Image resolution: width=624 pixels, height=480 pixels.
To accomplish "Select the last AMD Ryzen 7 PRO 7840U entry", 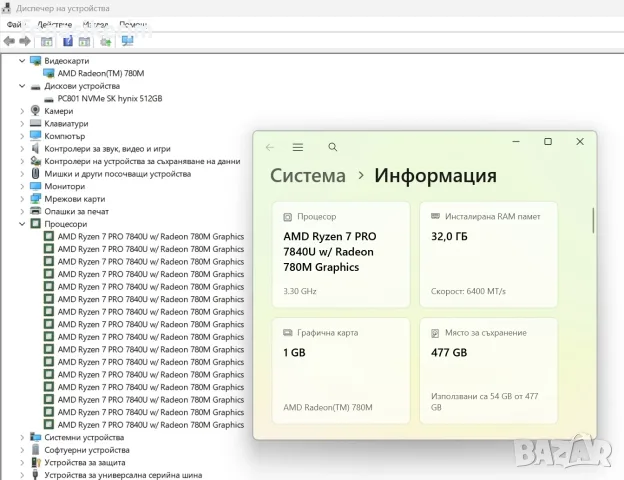I will coord(151,425).
